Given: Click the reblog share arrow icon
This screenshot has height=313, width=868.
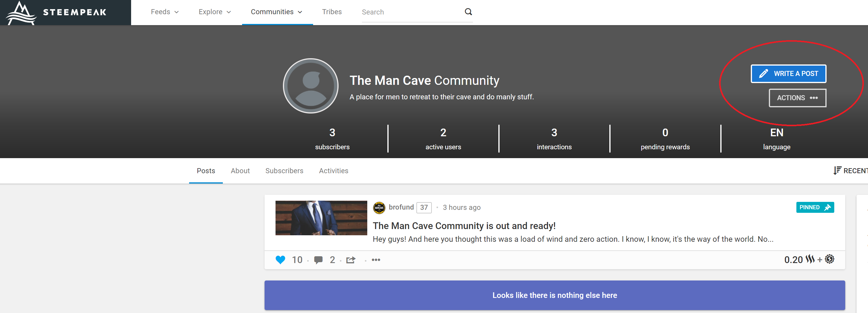Looking at the screenshot, I should 350,260.
